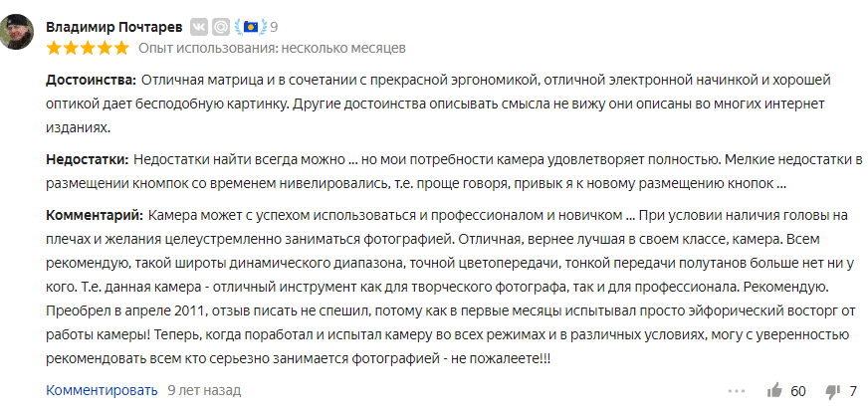This screenshot has height=412, width=868.
Task: Click the Комментировать link
Action: (x=102, y=390)
